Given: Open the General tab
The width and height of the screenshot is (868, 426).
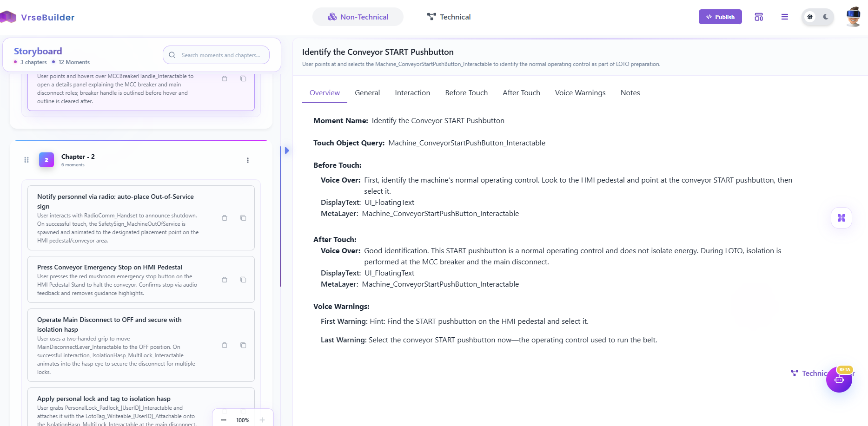Looking at the screenshot, I should 367,93.
